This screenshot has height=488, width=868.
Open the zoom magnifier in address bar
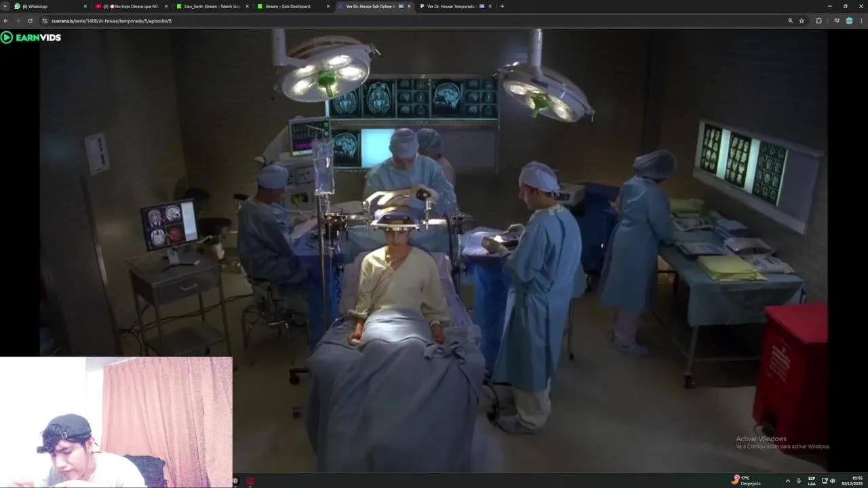point(790,21)
